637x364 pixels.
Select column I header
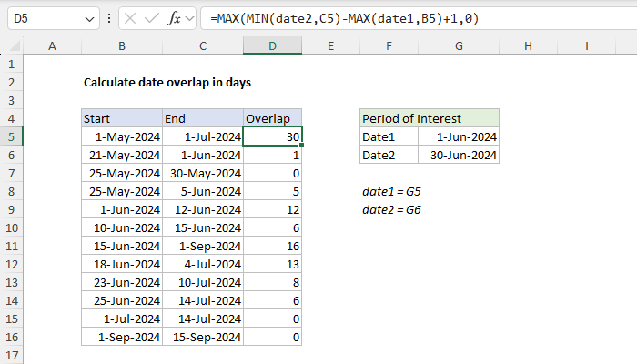(587, 45)
